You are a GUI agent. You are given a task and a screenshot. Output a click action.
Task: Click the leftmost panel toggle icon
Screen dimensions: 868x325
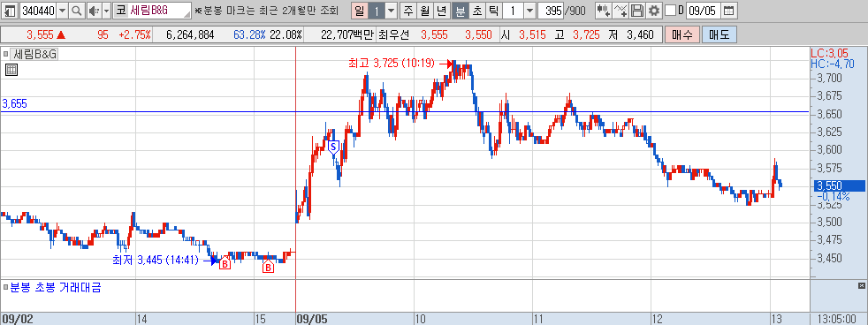(x=10, y=11)
